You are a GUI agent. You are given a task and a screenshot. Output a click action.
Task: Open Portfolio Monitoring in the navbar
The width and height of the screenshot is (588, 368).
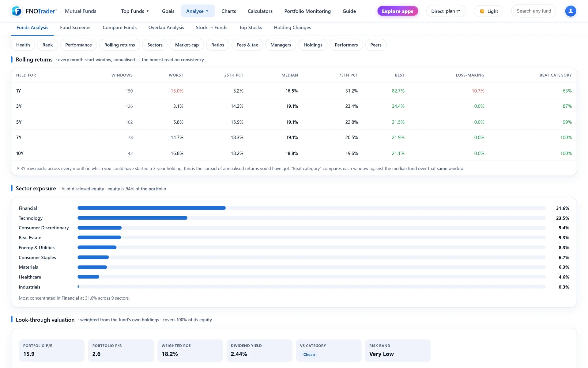coord(307,11)
